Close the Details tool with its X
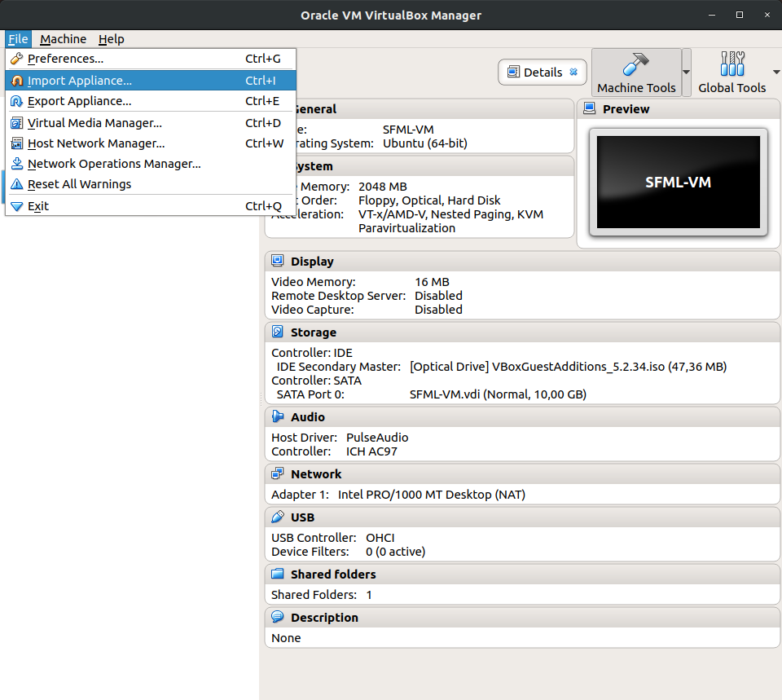 click(x=573, y=72)
